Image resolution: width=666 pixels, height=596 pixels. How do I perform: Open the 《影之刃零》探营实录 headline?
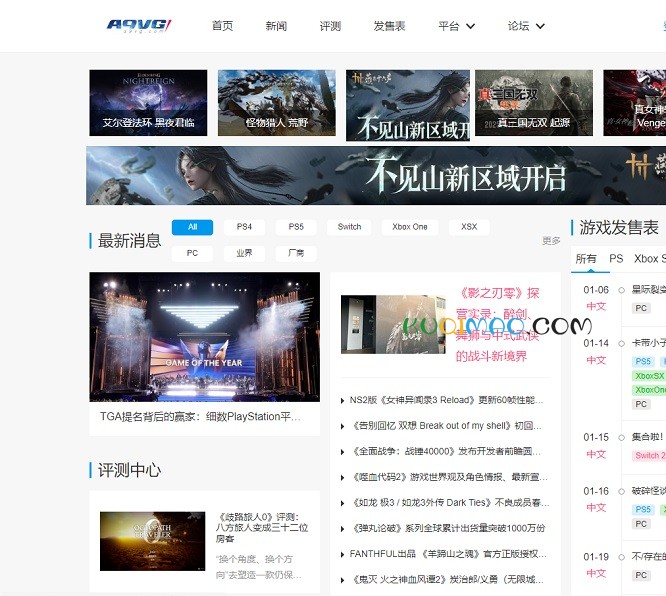497,324
